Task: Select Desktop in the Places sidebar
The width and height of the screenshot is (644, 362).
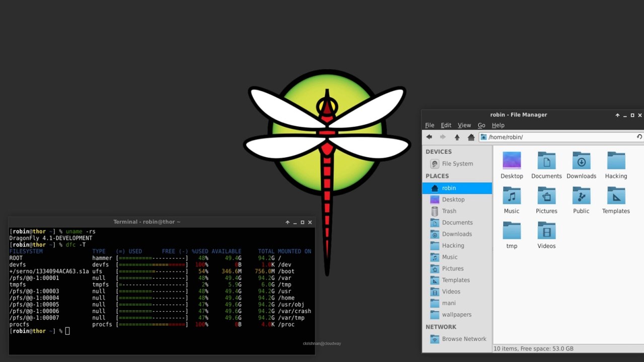Action: click(x=457, y=200)
